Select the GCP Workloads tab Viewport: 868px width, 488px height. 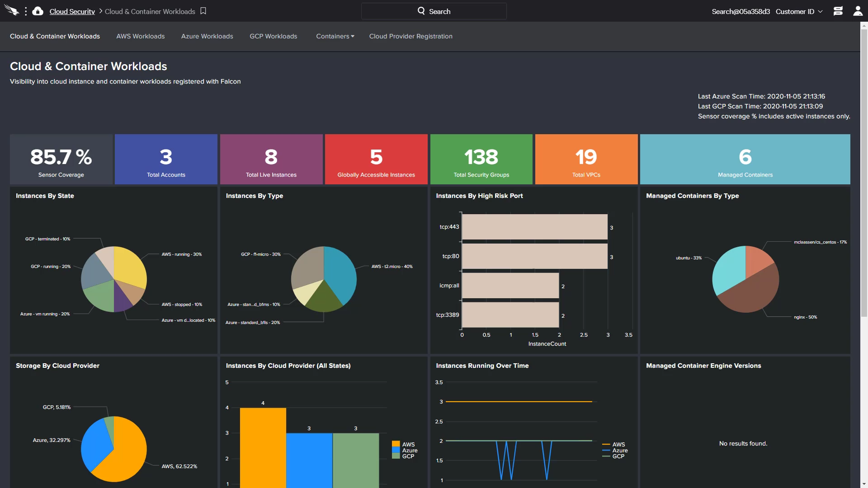(x=273, y=36)
